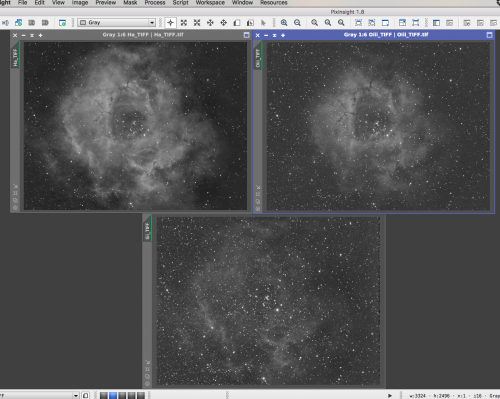This screenshot has width=500, height=399.
Task: Open the File menu
Action: tap(23, 3)
